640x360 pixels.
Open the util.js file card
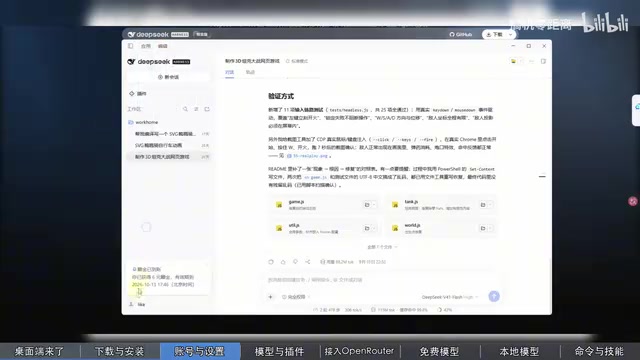click(x=324, y=228)
